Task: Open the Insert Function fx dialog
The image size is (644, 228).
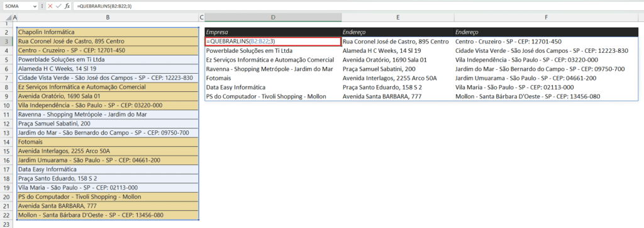Action: (67, 6)
